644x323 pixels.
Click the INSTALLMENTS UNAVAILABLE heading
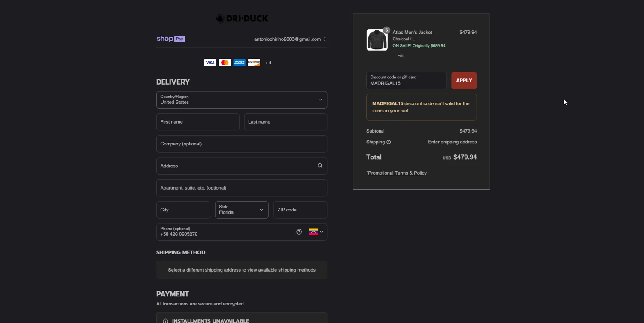click(x=210, y=321)
